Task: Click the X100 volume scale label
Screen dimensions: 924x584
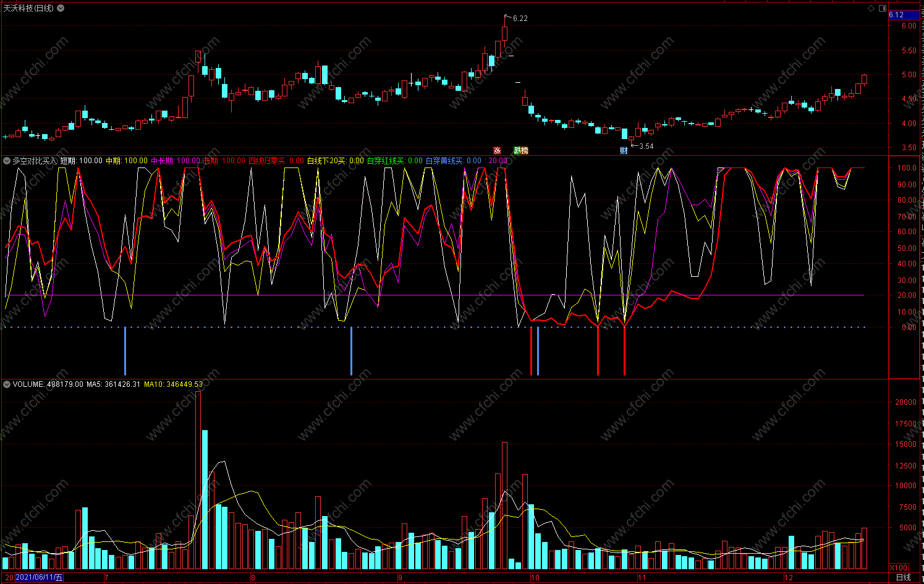Action: pyautogui.click(x=899, y=568)
